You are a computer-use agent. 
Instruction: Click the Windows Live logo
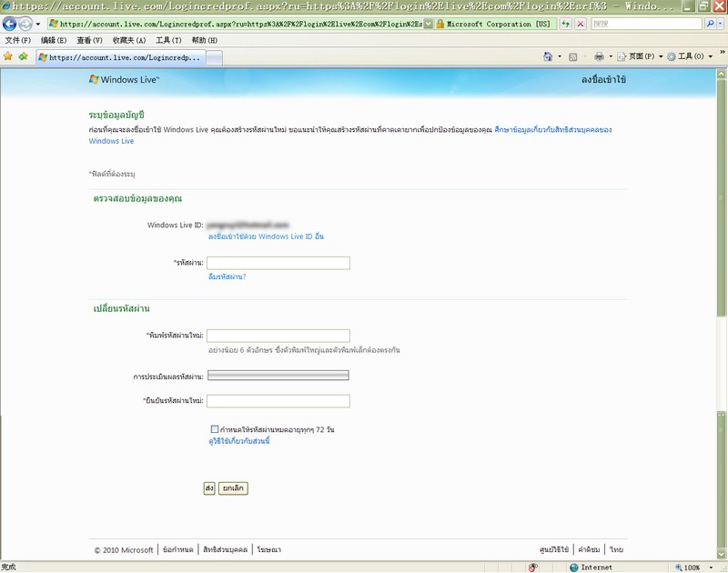pos(124,79)
